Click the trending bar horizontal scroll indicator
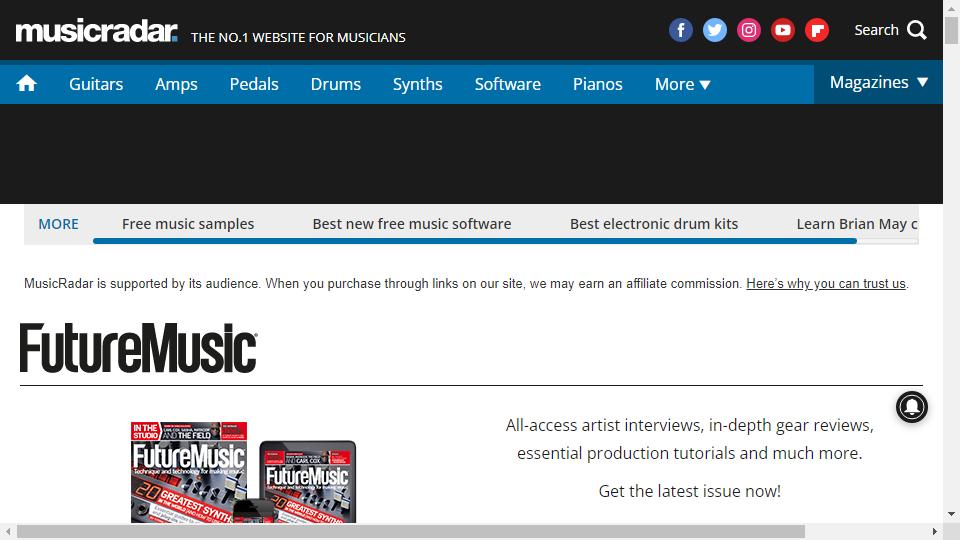 tap(474, 241)
